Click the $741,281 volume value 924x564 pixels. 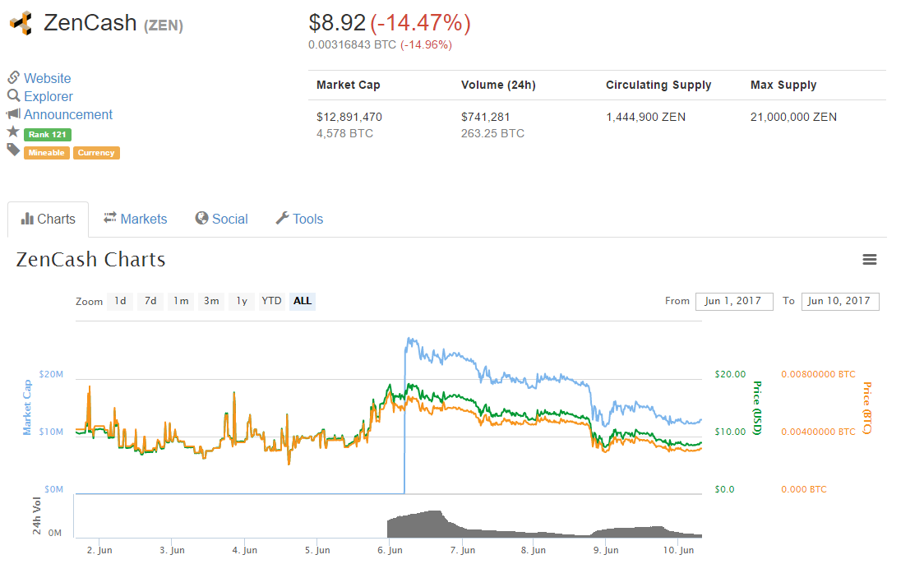pyautogui.click(x=486, y=117)
